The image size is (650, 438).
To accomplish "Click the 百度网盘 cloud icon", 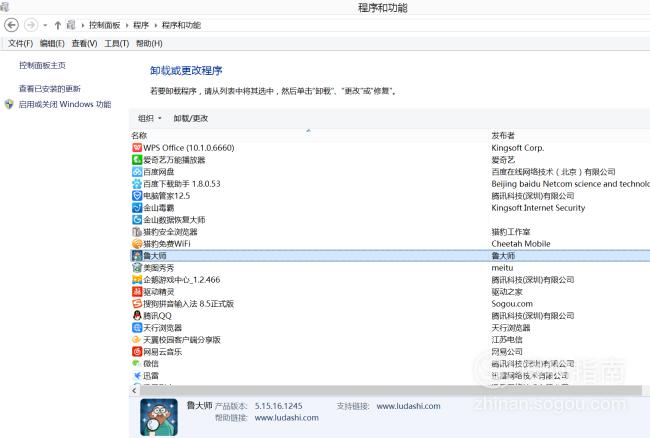I will point(137,172).
